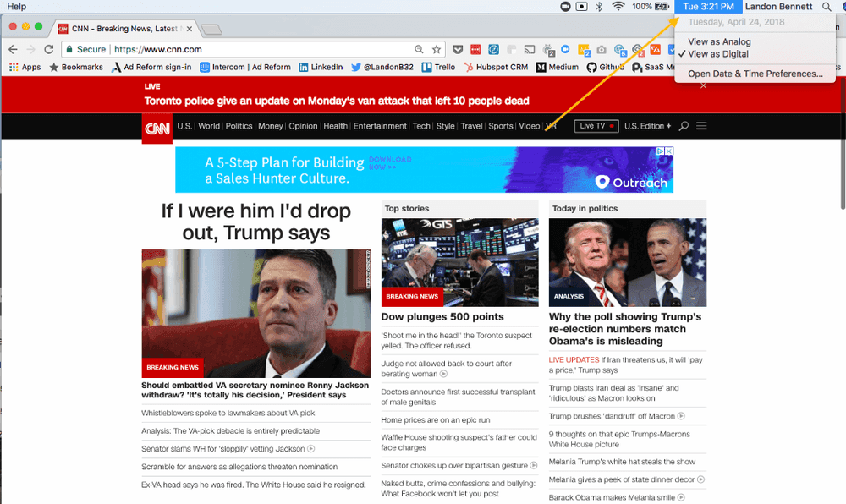The width and height of the screenshot is (846, 504).
Task: Click the CNN browser tab
Action: point(124,29)
